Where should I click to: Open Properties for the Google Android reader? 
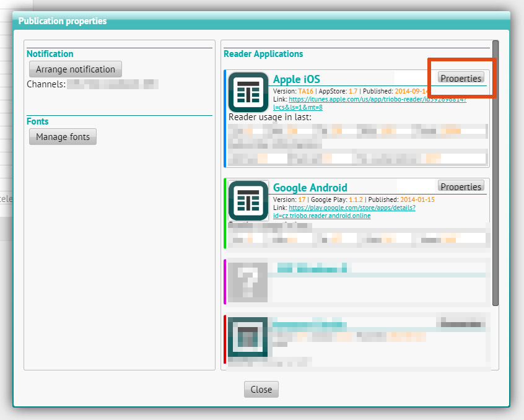click(x=461, y=186)
